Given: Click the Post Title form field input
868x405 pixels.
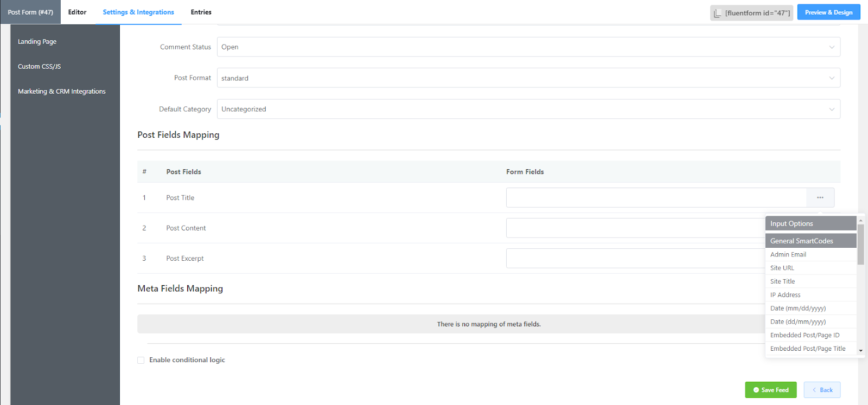Looking at the screenshot, I should pyautogui.click(x=656, y=197).
